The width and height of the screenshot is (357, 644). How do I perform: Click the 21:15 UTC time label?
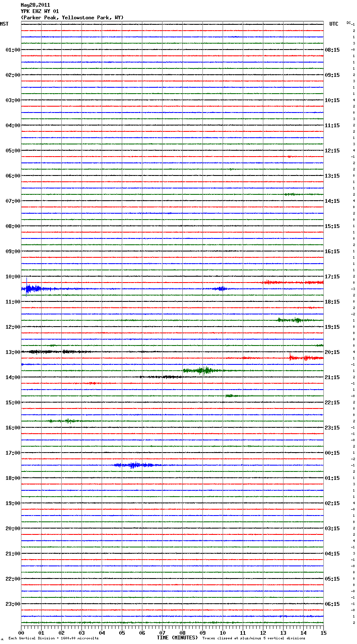coord(332,377)
